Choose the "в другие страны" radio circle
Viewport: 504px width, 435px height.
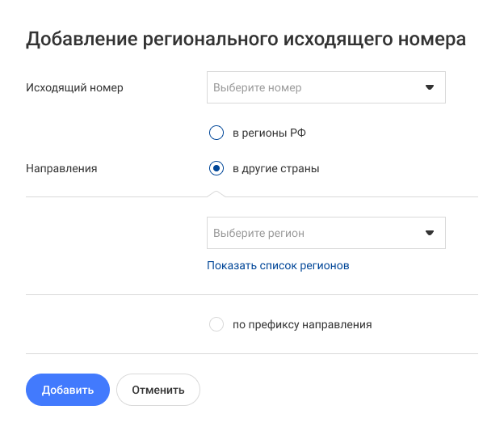tap(216, 169)
